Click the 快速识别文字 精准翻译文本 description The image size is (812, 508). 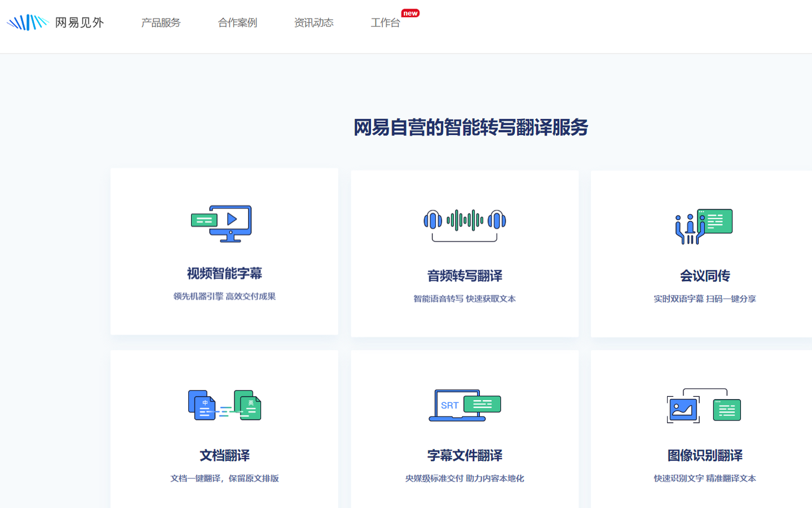click(x=705, y=478)
